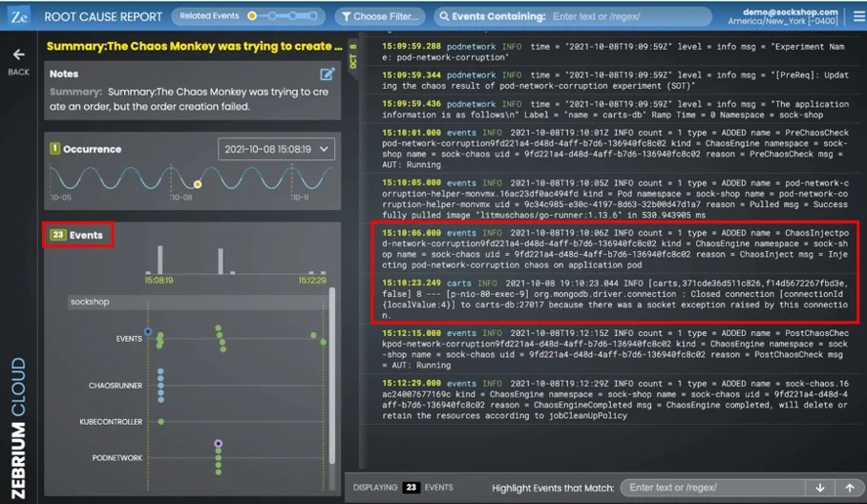867x504 pixels.
Task: Click the CHAOSRUNNER row label
Action: (x=115, y=386)
